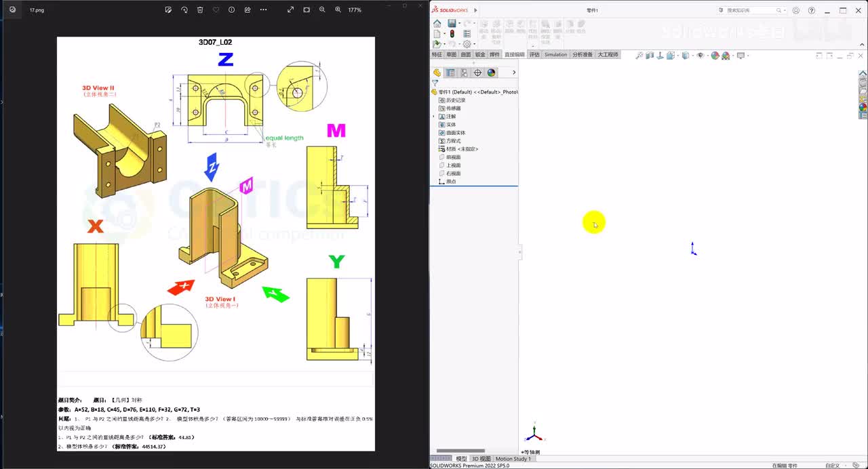Expand the FeatureManager tabs chevron arrow
Viewport: 868px width, 469px height.
513,73
